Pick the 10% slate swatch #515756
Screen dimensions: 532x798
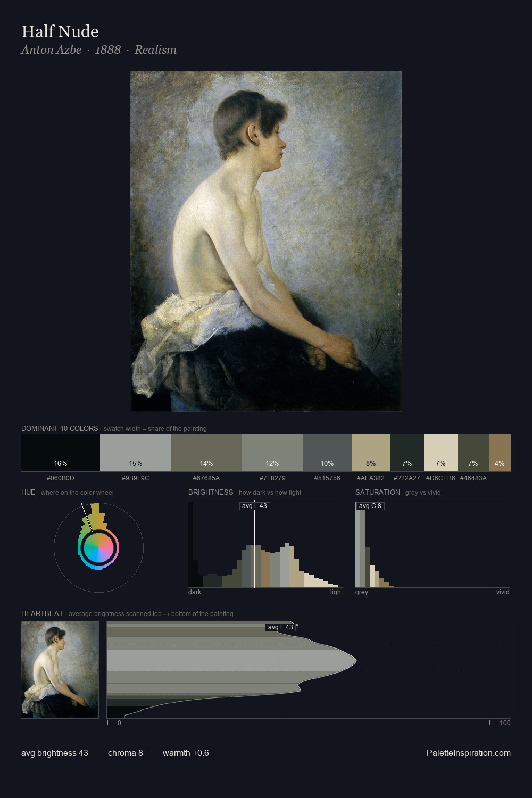click(x=327, y=453)
